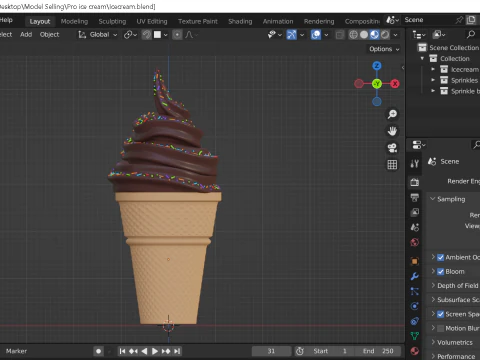Open viewport shading options dropdown arrow
This screenshot has height=360, width=480.
point(396,35)
